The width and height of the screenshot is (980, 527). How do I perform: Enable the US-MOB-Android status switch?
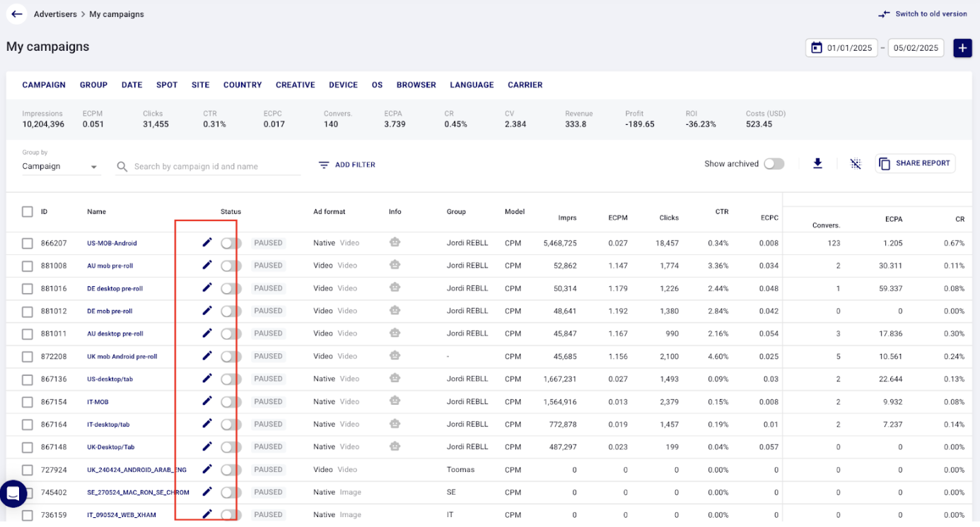point(231,243)
